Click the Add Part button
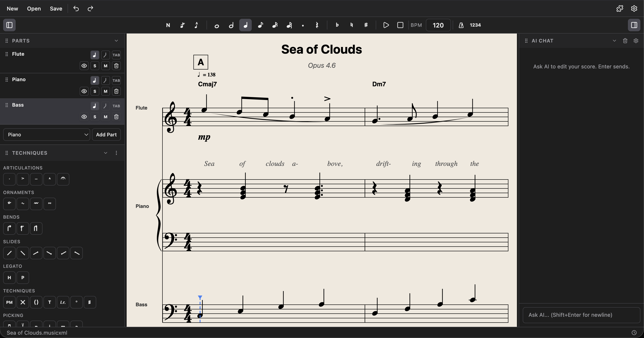644x338 pixels. (x=106, y=134)
